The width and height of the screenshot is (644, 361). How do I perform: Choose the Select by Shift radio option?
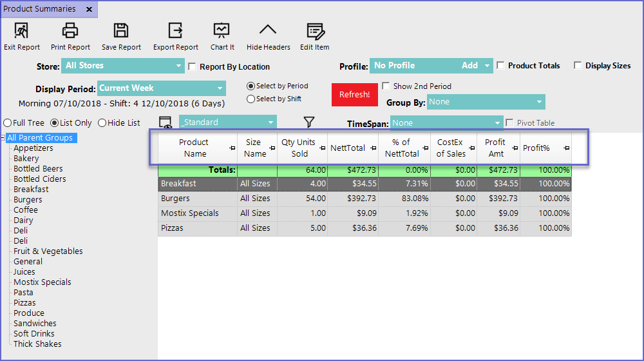251,99
